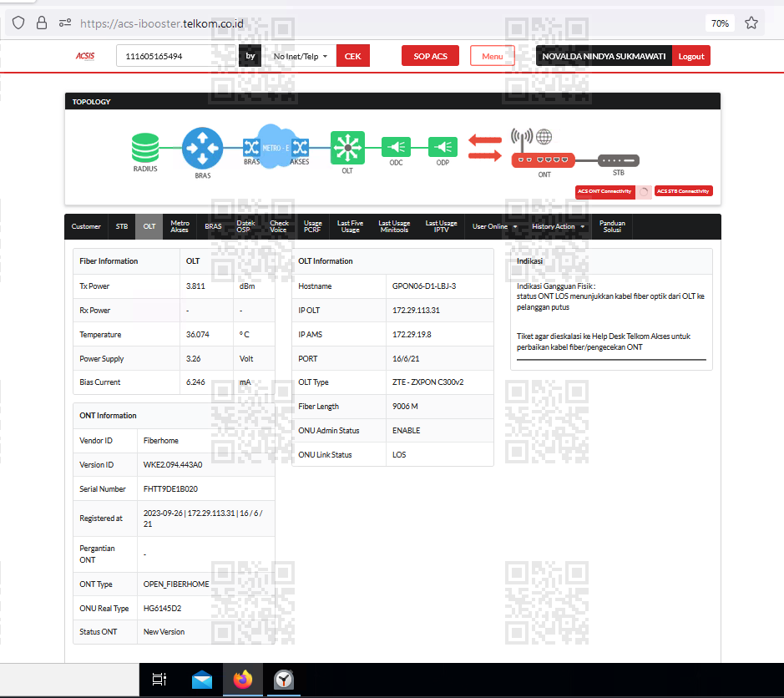The height and width of the screenshot is (698, 784).
Task: Click PORT value 16/6/21
Action: pos(406,359)
